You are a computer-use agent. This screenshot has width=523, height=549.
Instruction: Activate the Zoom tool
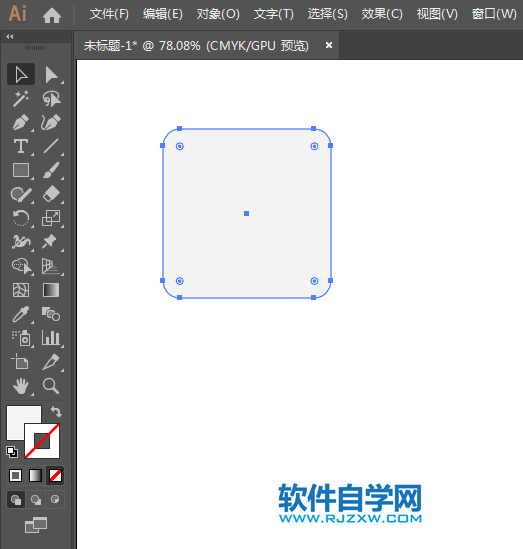coord(51,386)
